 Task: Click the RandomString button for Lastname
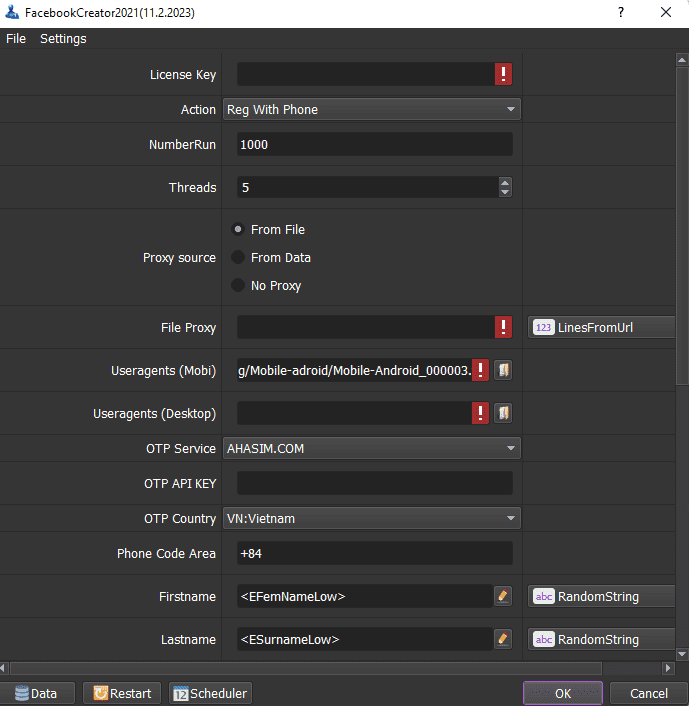(x=602, y=639)
